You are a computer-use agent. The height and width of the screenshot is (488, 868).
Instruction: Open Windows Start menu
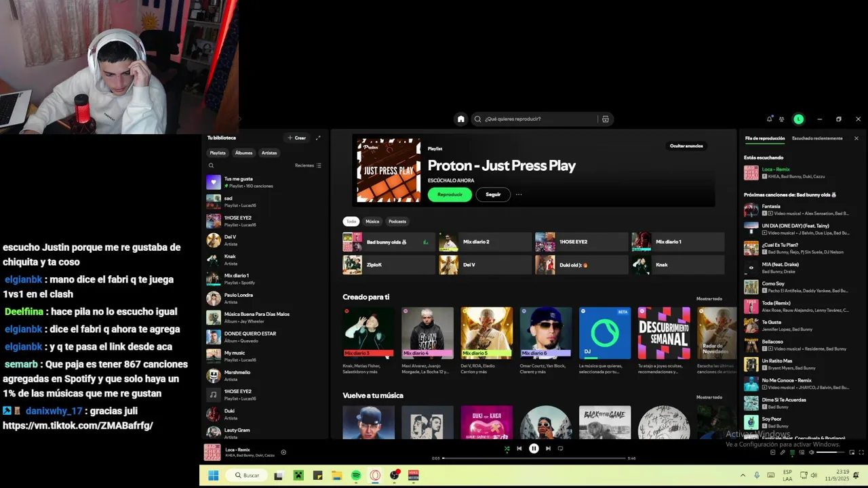(213, 476)
